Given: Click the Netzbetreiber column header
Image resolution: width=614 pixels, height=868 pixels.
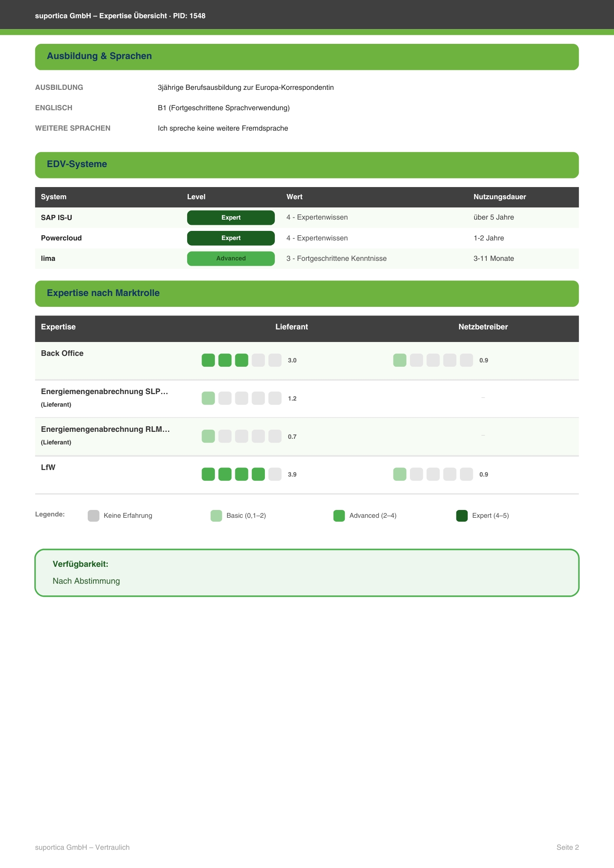Looking at the screenshot, I should [483, 327].
